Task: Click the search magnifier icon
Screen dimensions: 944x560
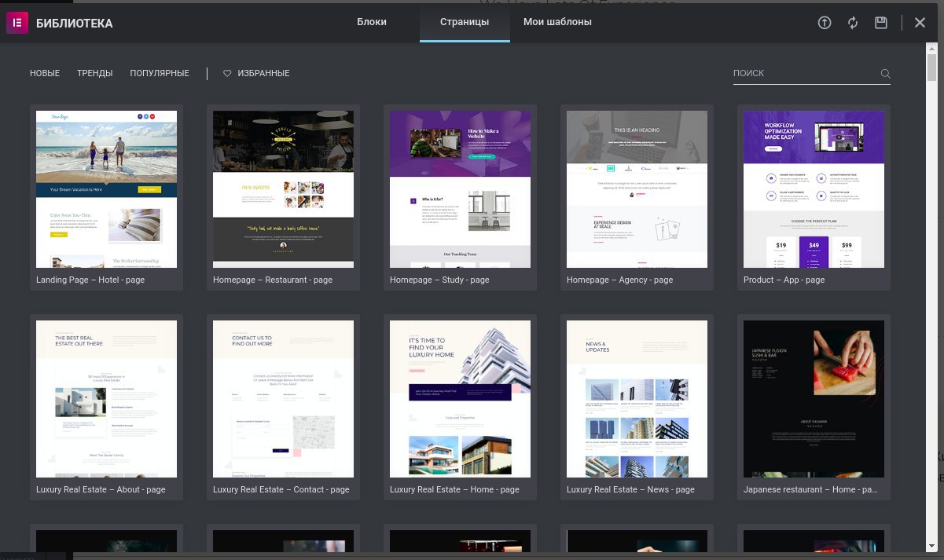Action: (x=886, y=74)
